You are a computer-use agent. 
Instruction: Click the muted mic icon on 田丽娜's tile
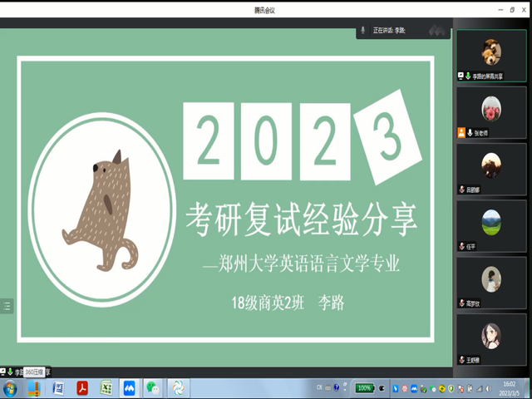tap(461, 190)
